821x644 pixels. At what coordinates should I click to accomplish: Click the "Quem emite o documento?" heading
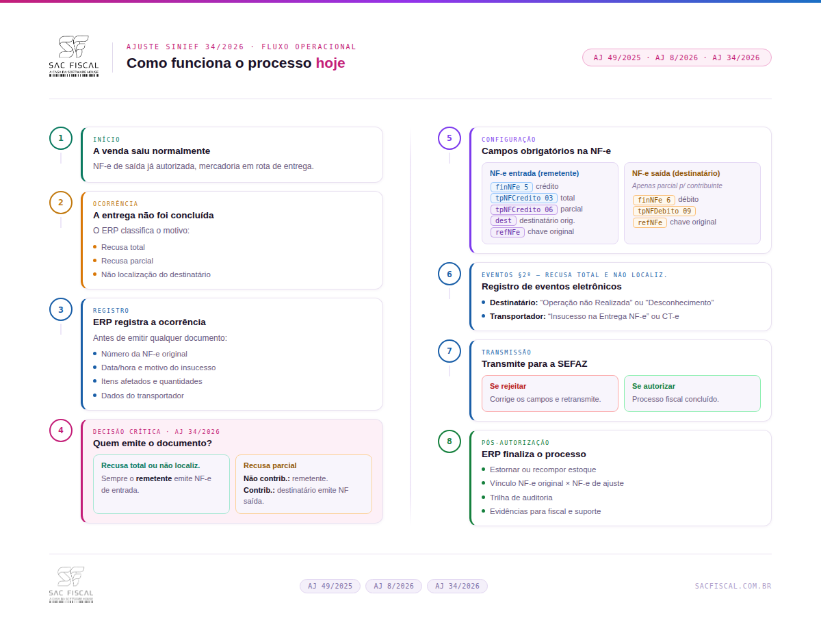(153, 443)
